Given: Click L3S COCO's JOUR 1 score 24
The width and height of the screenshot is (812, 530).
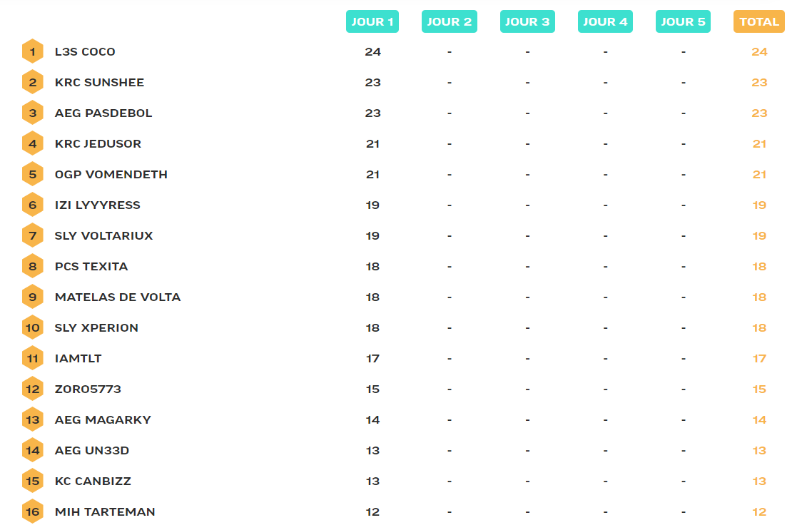Looking at the screenshot, I should coord(372,51).
